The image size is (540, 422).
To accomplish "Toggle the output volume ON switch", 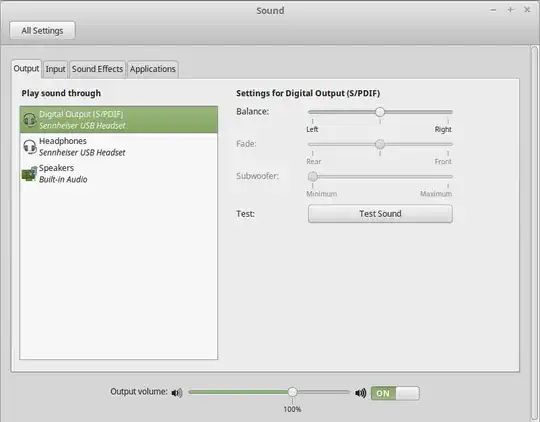I will coord(395,393).
